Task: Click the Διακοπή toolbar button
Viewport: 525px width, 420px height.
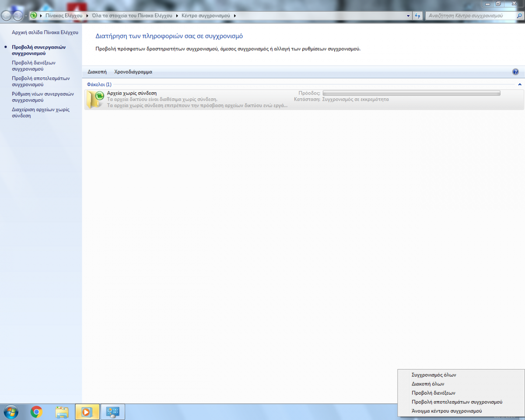Action: click(97, 72)
